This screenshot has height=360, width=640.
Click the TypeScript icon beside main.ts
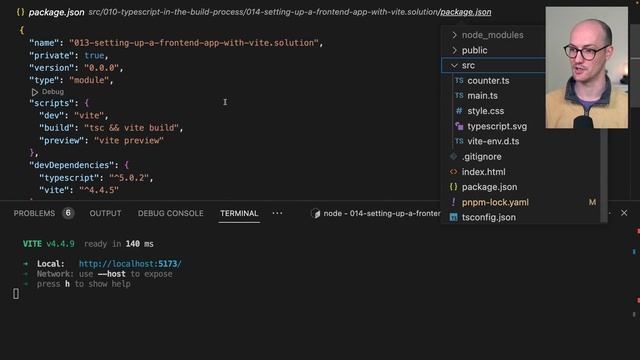[459, 96]
